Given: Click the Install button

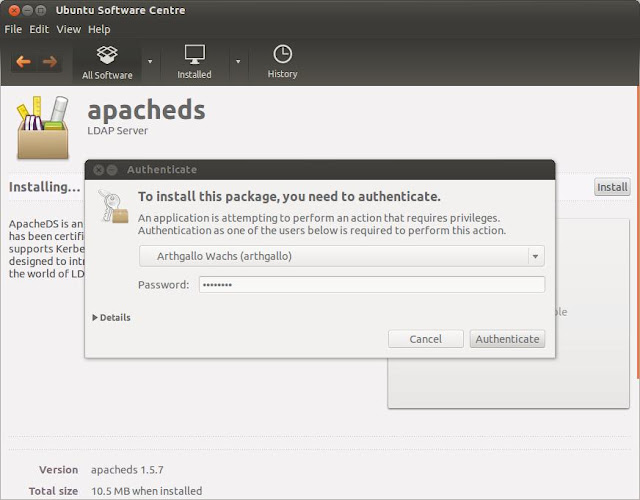Looking at the screenshot, I should pyautogui.click(x=612, y=187).
